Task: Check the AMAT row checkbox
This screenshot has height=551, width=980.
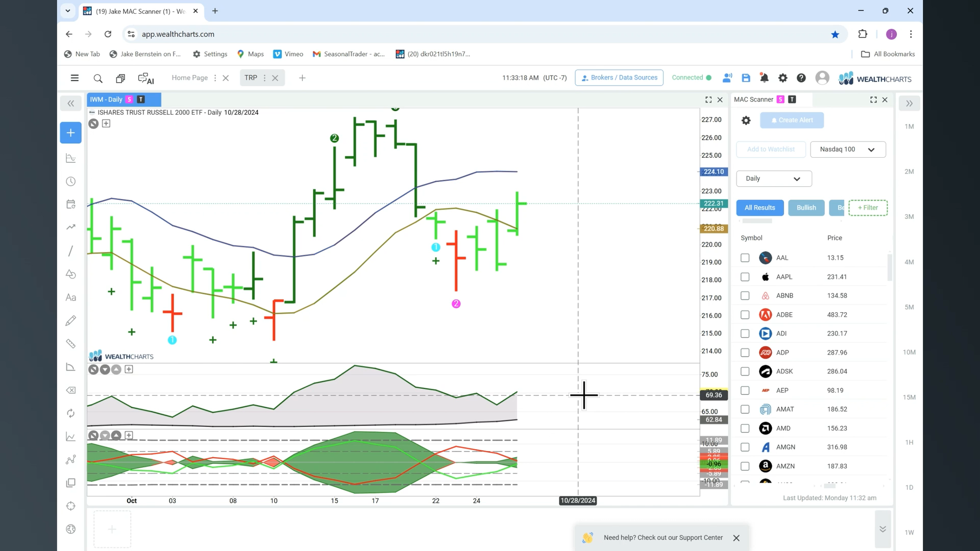Action: tap(745, 410)
